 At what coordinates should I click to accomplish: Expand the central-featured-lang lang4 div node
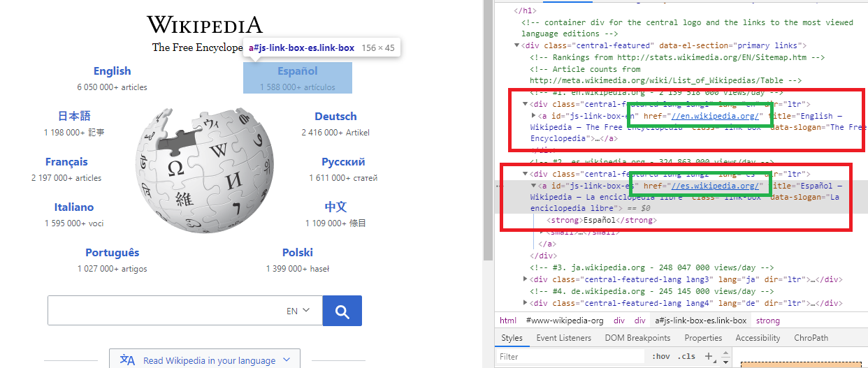[x=526, y=303]
